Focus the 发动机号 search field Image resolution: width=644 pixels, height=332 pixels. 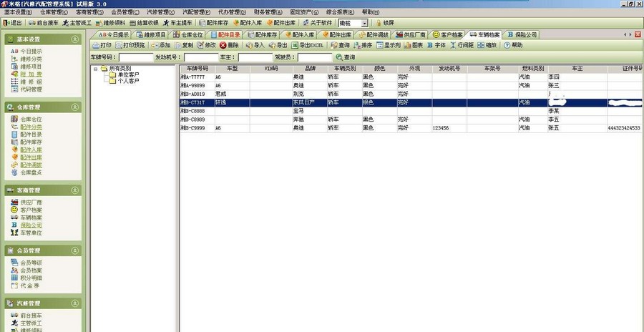click(x=201, y=57)
